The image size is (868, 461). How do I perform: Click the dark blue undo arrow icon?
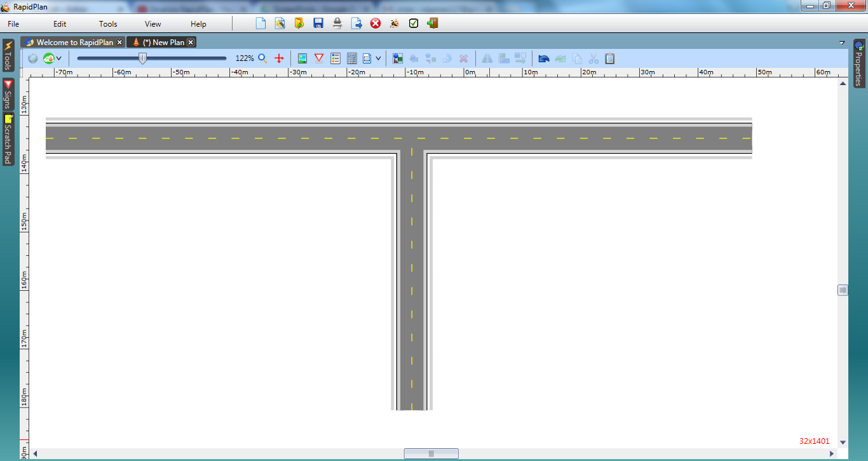click(x=544, y=58)
